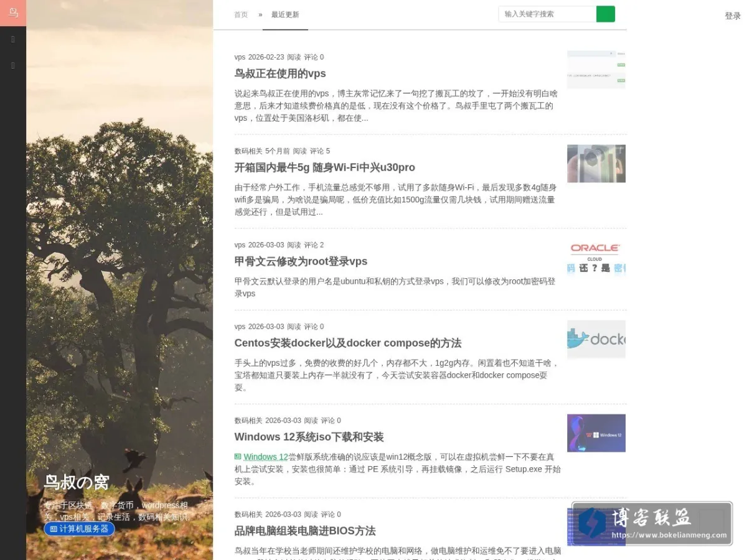Image resolution: width=747 pixels, height=560 pixels.
Task: Click the date 2026-02-23
Action: [x=266, y=57]
